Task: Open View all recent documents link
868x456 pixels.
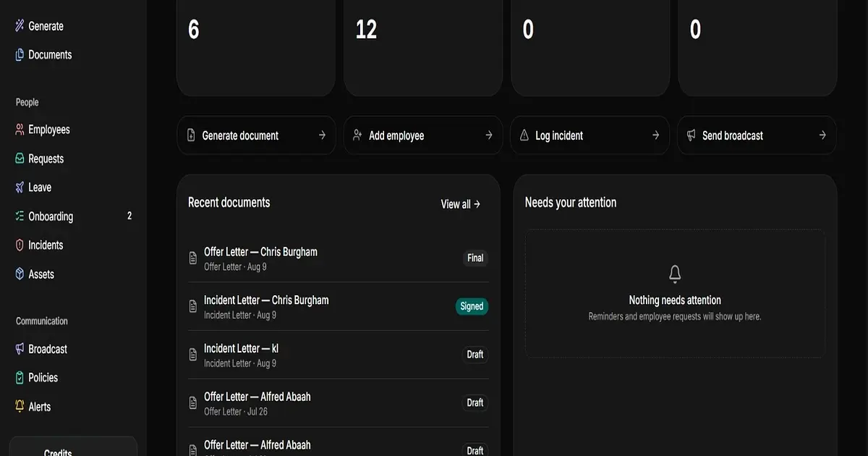Action: click(461, 204)
